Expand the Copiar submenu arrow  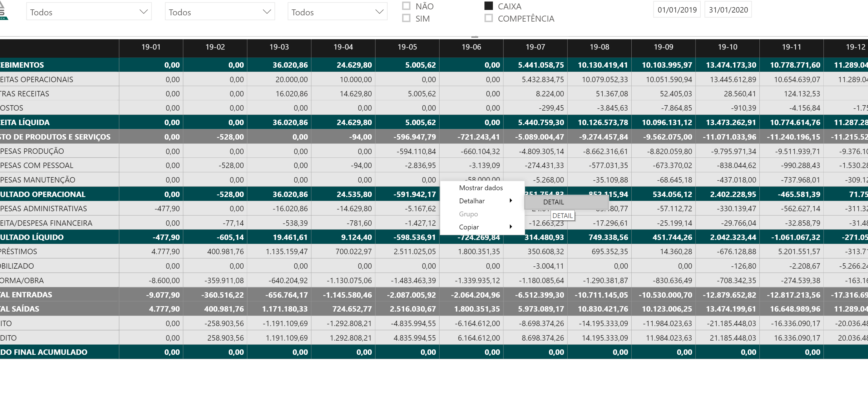[511, 227]
